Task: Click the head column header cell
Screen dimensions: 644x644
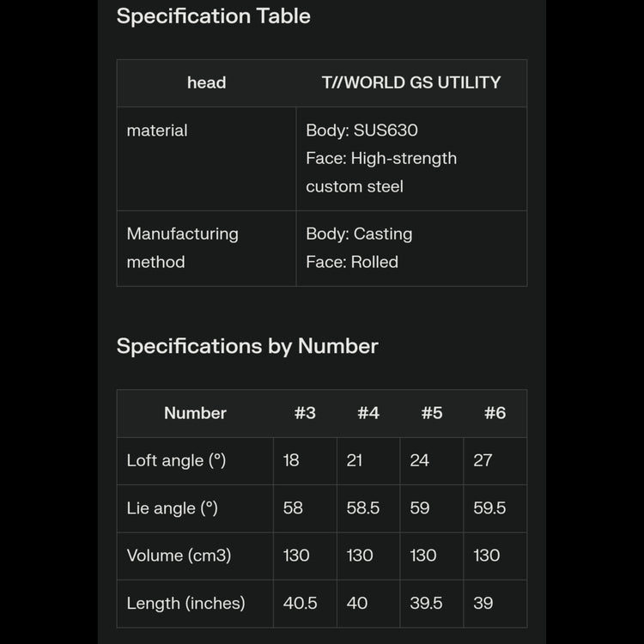Action: click(206, 83)
